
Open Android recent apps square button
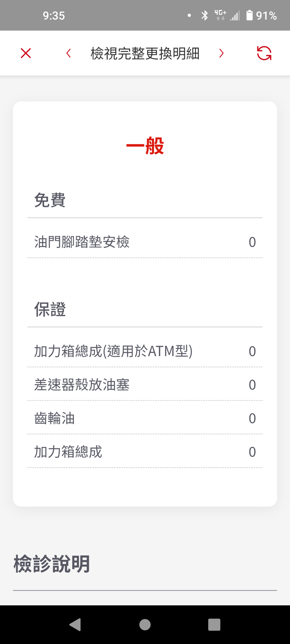214,625
